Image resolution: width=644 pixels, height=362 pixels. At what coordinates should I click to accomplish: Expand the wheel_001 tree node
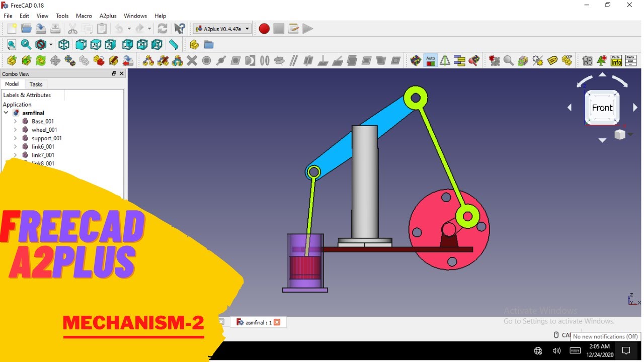tap(16, 130)
